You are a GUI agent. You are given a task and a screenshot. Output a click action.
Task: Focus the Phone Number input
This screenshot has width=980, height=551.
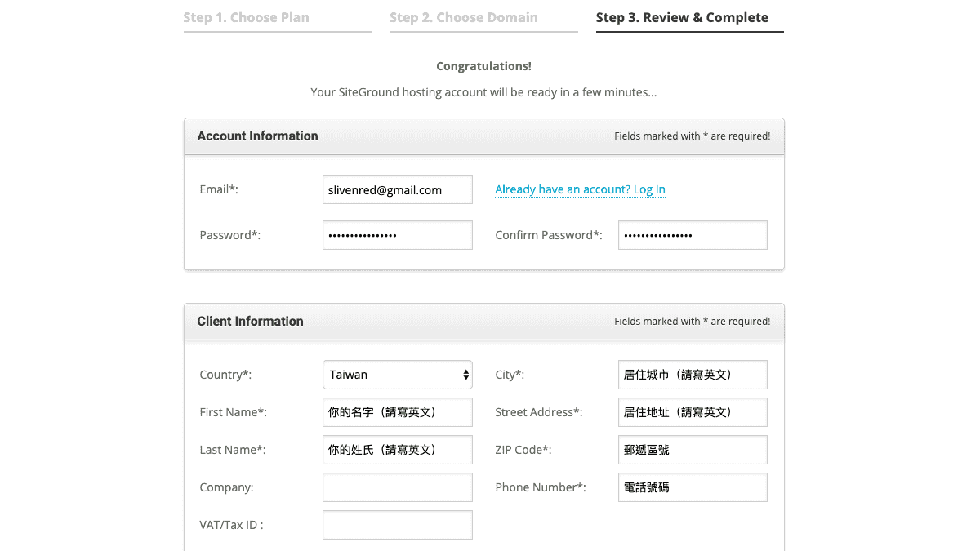click(x=693, y=487)
